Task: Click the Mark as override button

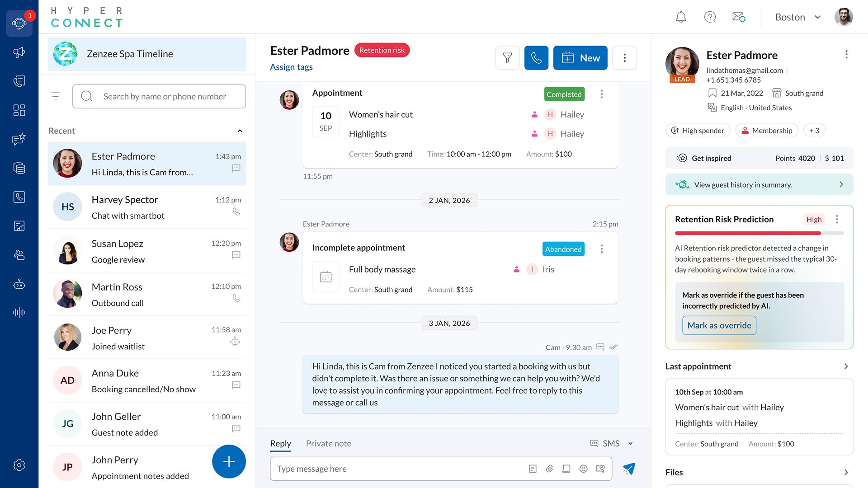Action: pyautogui.click(x=719, y=325)
